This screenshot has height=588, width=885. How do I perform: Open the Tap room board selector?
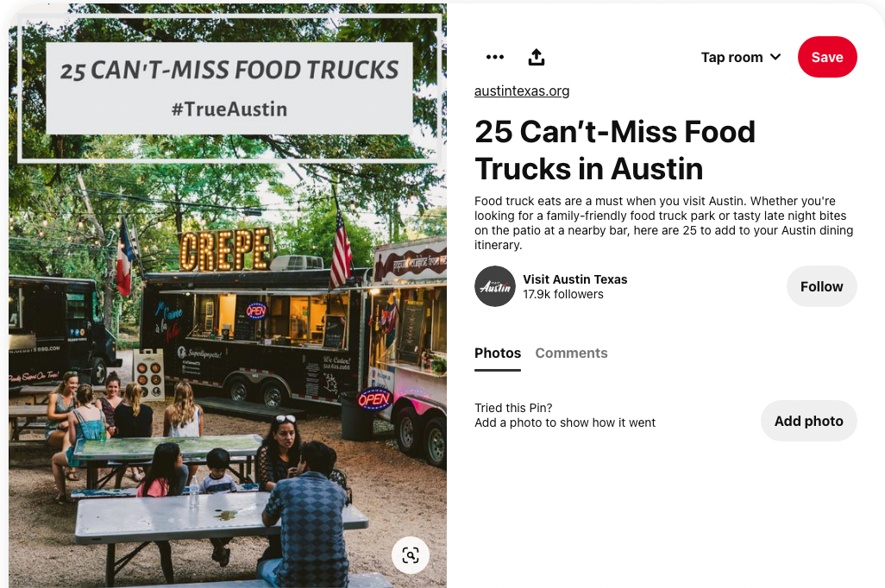pyautogui.click(x=740, y=57)
